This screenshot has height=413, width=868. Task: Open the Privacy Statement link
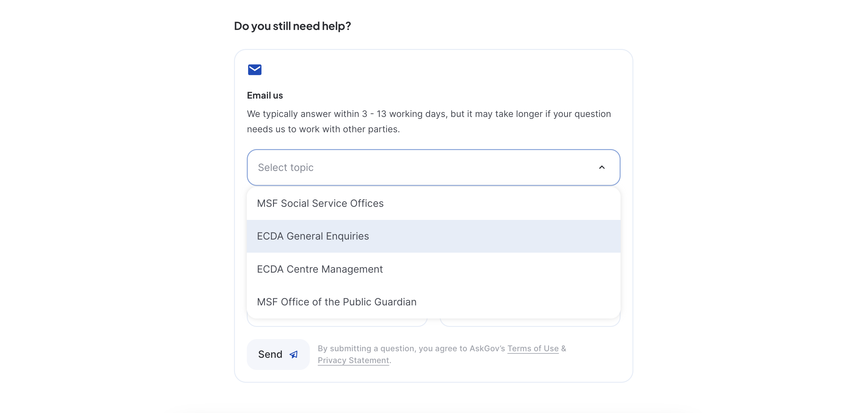tap(353, 360)
